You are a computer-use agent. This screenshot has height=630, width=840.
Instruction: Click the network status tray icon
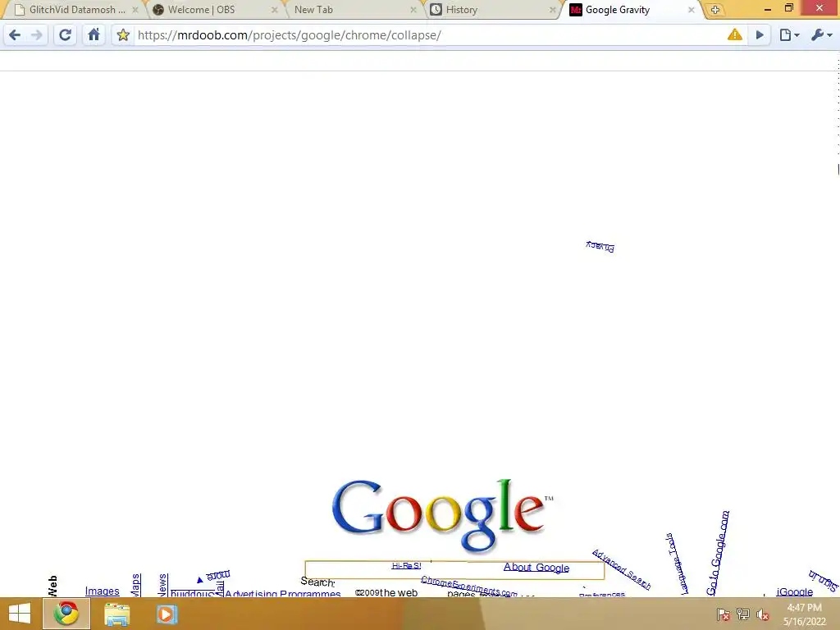[x=743, y=614]
